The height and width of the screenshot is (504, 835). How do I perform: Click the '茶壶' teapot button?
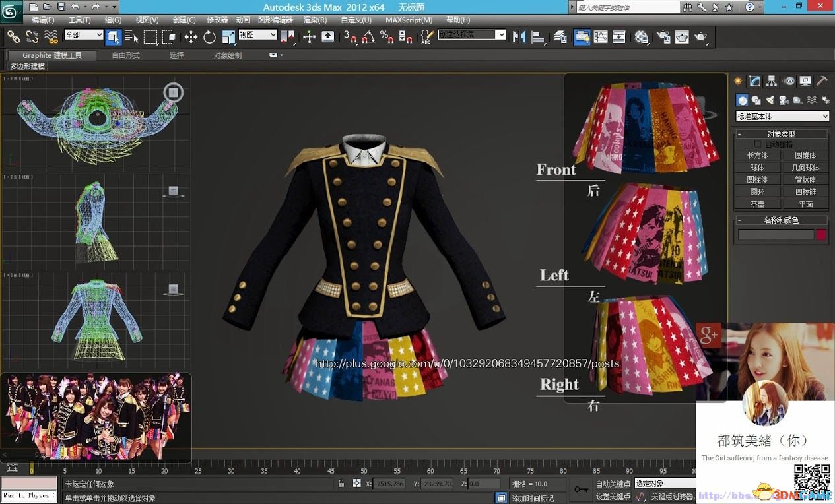point(758,204)
